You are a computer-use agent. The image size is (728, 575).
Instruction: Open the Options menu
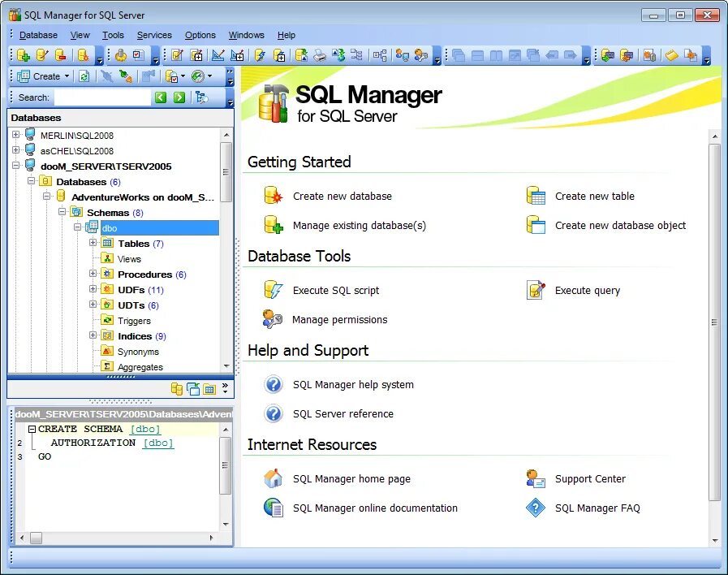pos(200,35)
